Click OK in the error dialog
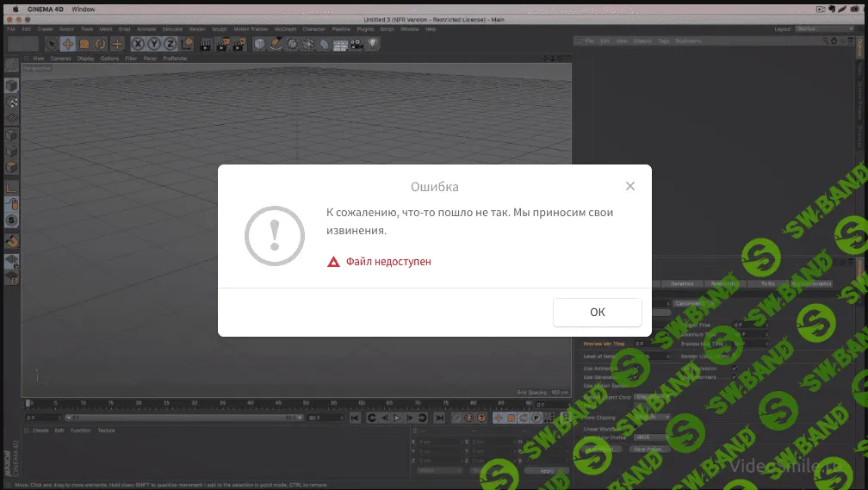The image size is (868, 490). pyautogui.click(x=597, y=313)
